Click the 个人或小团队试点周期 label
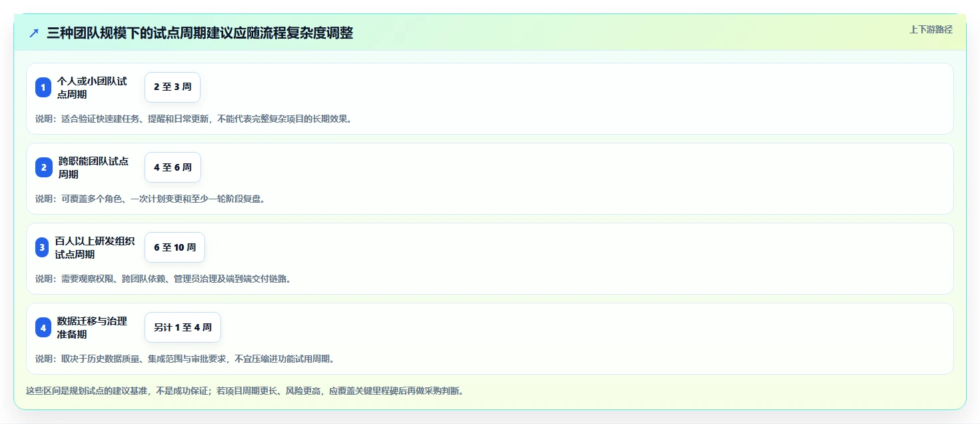This screenshot has width=980, height=424. pos(92,87)
